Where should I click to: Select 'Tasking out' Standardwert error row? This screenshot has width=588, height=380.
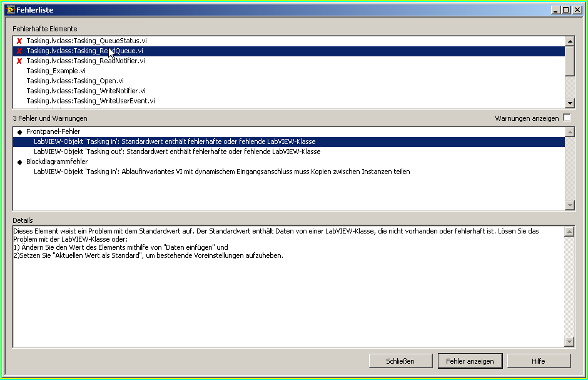(289, 151)
